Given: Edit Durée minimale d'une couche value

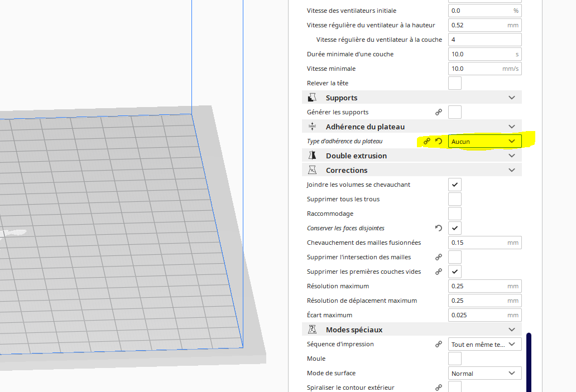Looking at the screenshot, I should point(485,54).
